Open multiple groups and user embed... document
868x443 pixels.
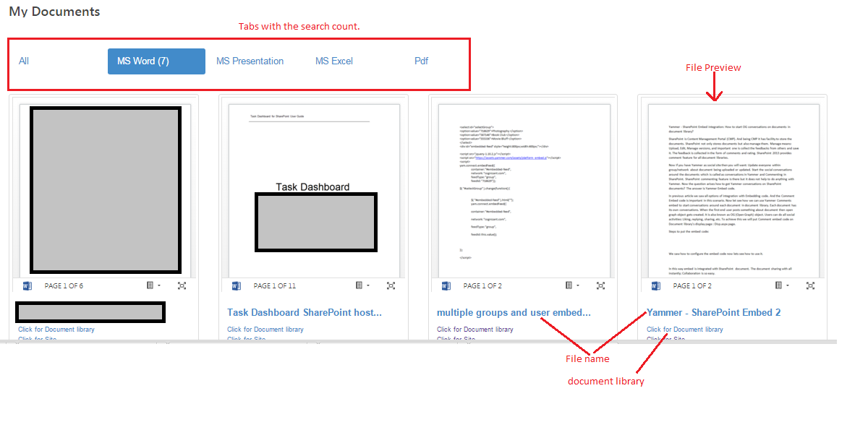coord(514,313)
